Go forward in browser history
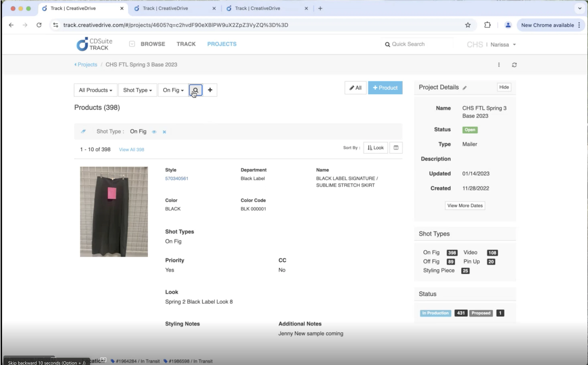Viewport: 588px width, 365px height. pyautogui.click(x=25, y=25)
